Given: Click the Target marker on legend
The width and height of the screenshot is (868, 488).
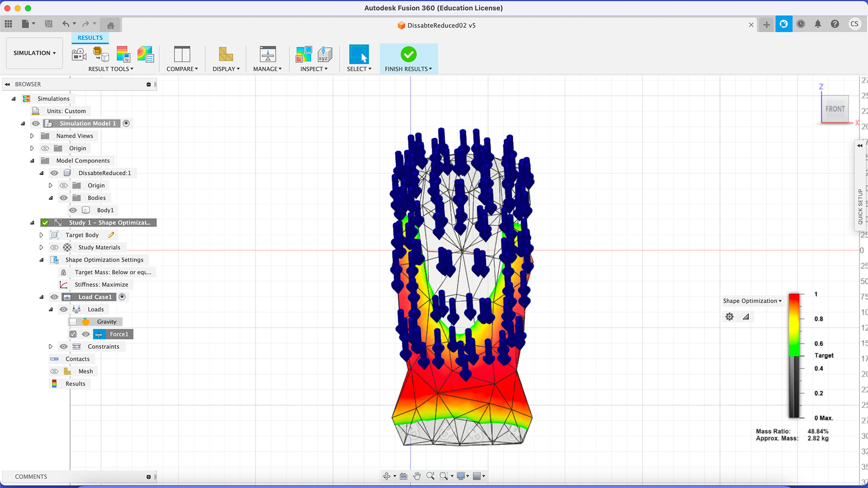Looking at the screenshot, I should 824,356.
